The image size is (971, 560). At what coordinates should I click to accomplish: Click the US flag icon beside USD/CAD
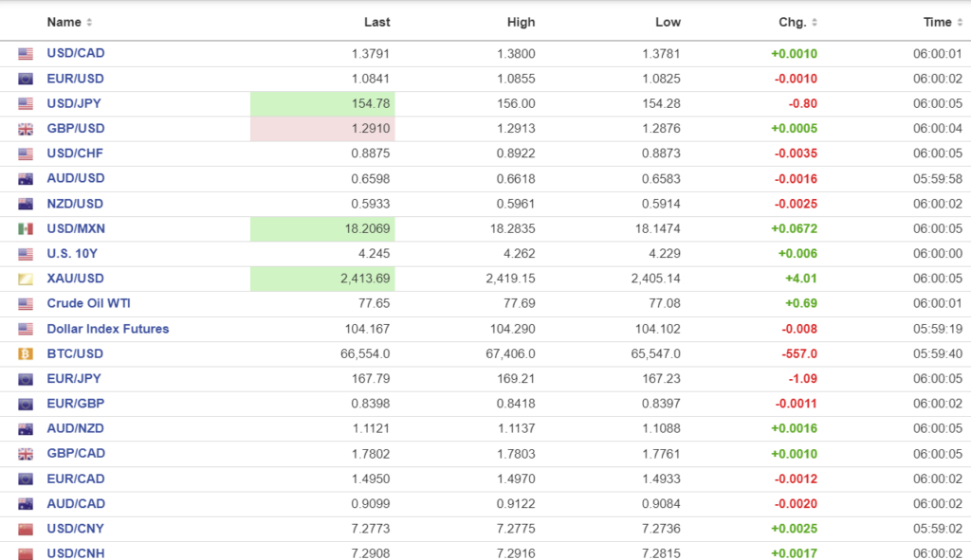(26, 54)
